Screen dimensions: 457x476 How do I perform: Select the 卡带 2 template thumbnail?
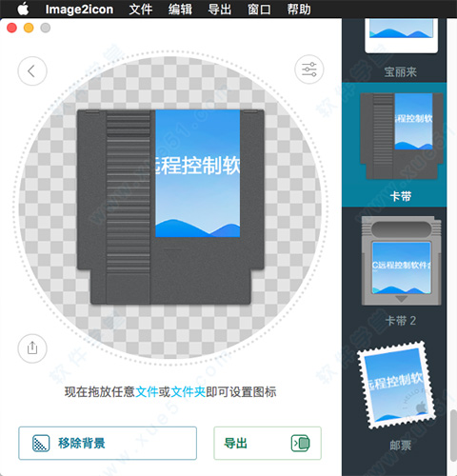coord(401,261)
